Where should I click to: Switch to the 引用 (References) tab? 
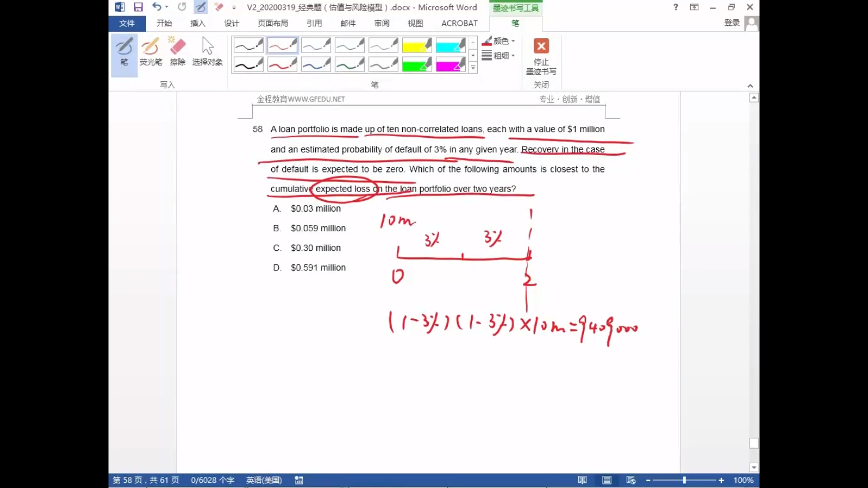(x=315, y=23)
